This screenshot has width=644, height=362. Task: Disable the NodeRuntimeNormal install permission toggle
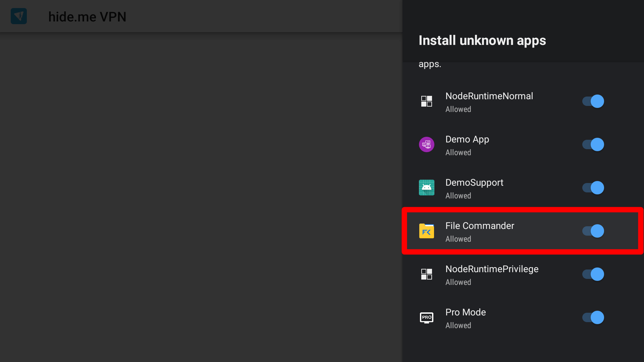click(x=593, y=101)
